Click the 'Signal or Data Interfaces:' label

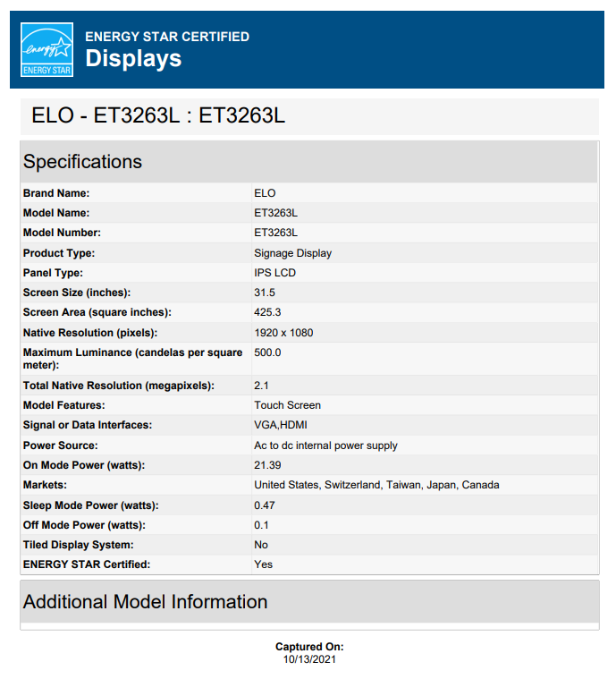tap(88, 425)
